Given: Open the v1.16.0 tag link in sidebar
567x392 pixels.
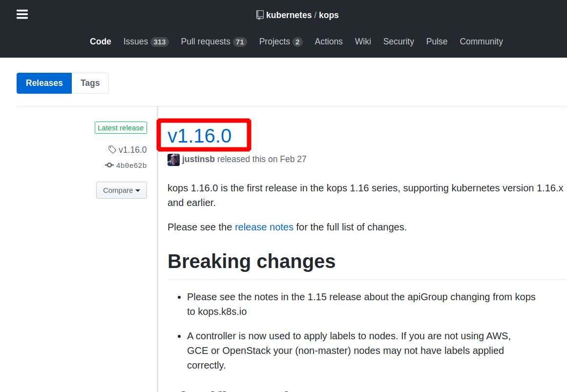Looking at the screenshot, I should [132, 150].
